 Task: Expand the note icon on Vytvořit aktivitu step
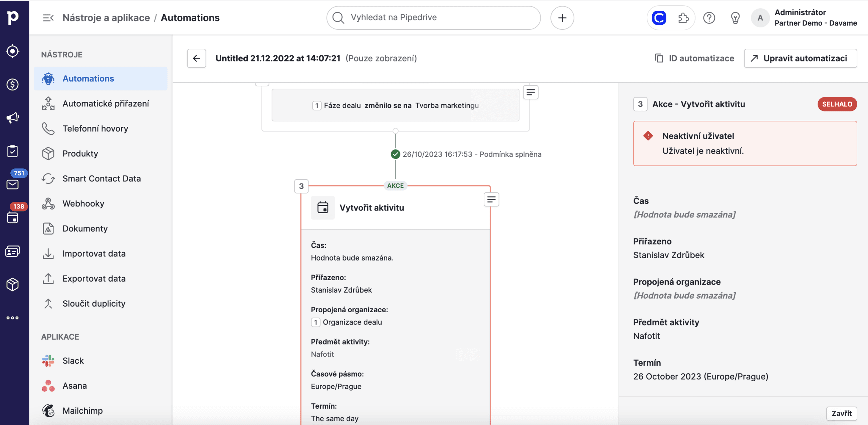(491, 199)
